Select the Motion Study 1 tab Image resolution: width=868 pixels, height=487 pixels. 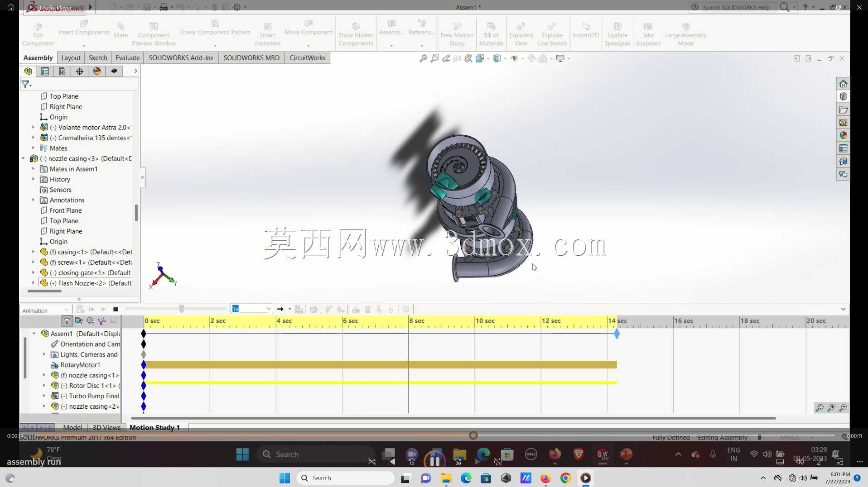tap(154, 427)
